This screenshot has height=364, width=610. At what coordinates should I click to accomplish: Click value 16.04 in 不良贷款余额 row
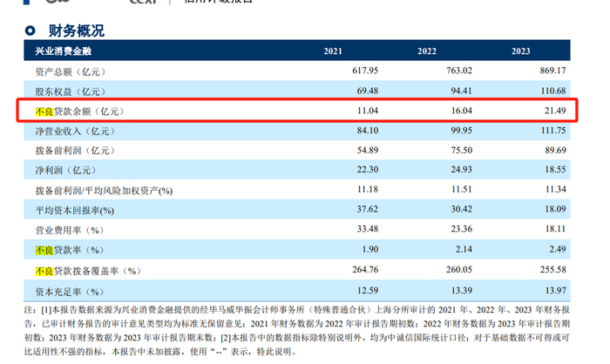(461, 111)
